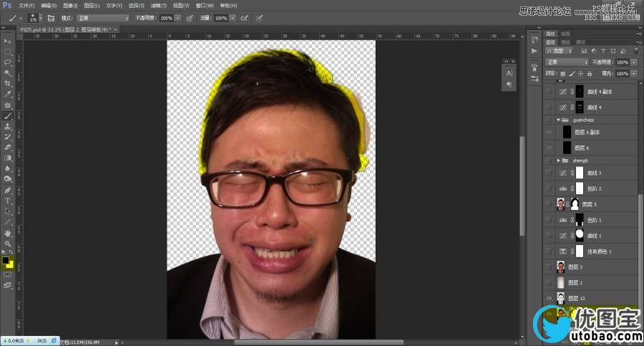Open layer opacity dropdown arrow

point(634,62)
